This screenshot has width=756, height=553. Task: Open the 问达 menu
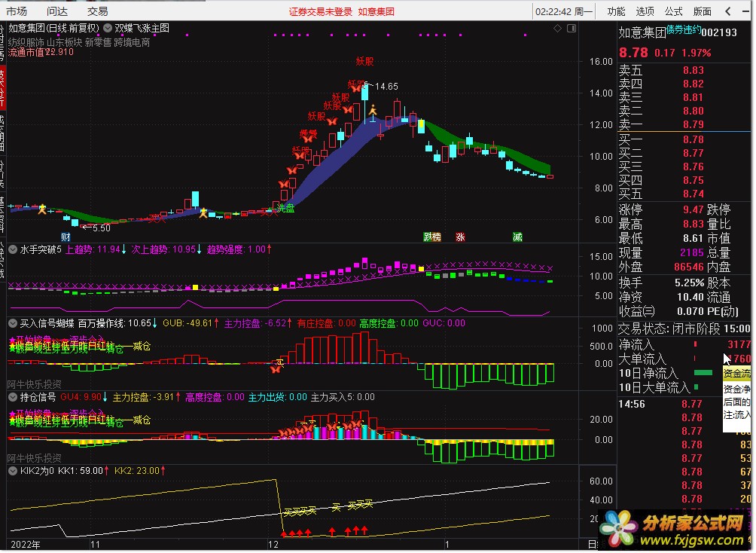[x=57, y=11]
